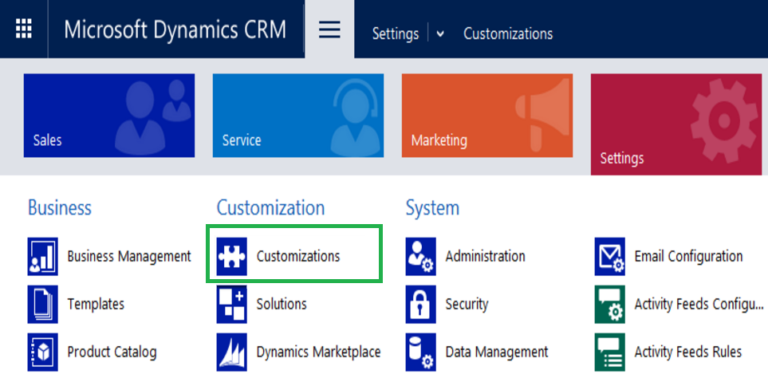Open the Business Management link
The height and width of the screenshot is (378, 768).
pos(129,256)
